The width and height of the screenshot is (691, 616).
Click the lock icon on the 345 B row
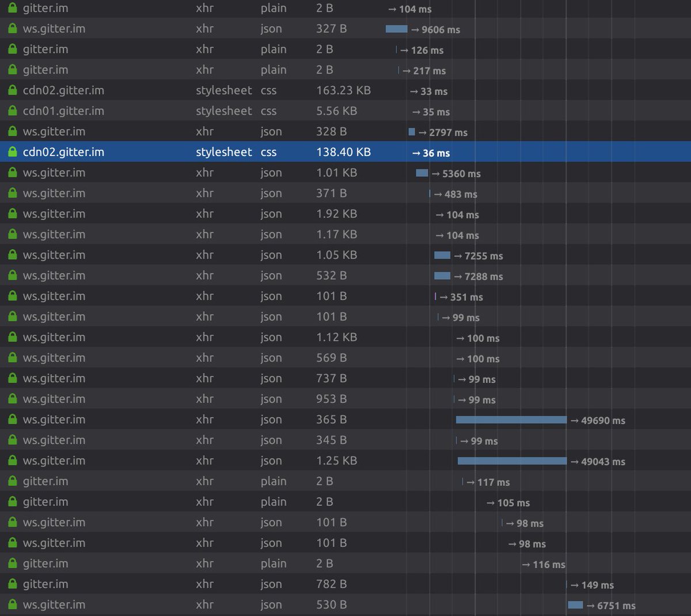click(12, 440)
